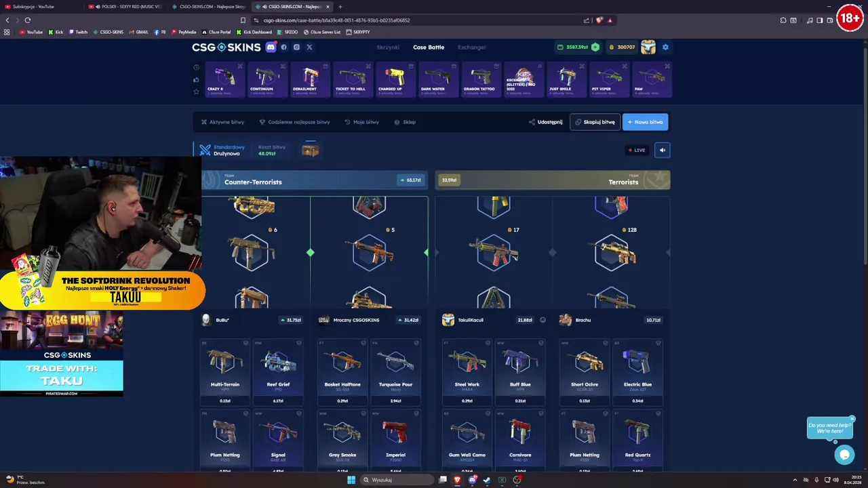868x488 pixels.
Task: Switch to the Subskrypcje - YouTube browser tab
Action: tap(41, 7)
